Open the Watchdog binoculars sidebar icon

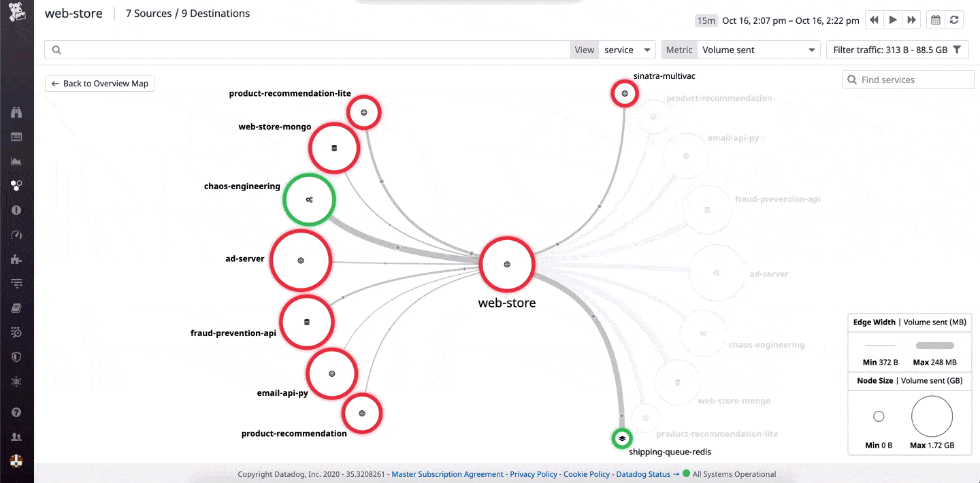click(x=17, y=112)
